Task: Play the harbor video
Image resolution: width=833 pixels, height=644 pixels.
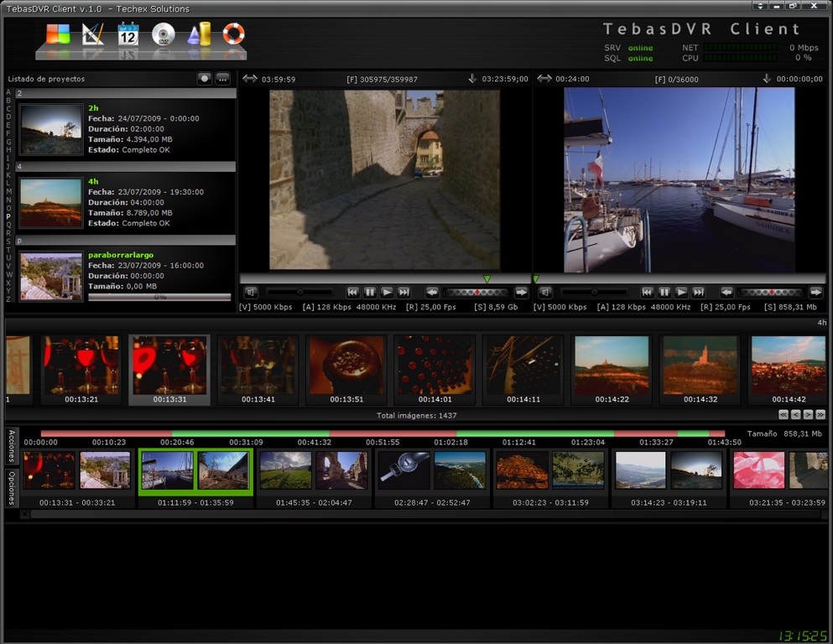Action: coord(681,292)
